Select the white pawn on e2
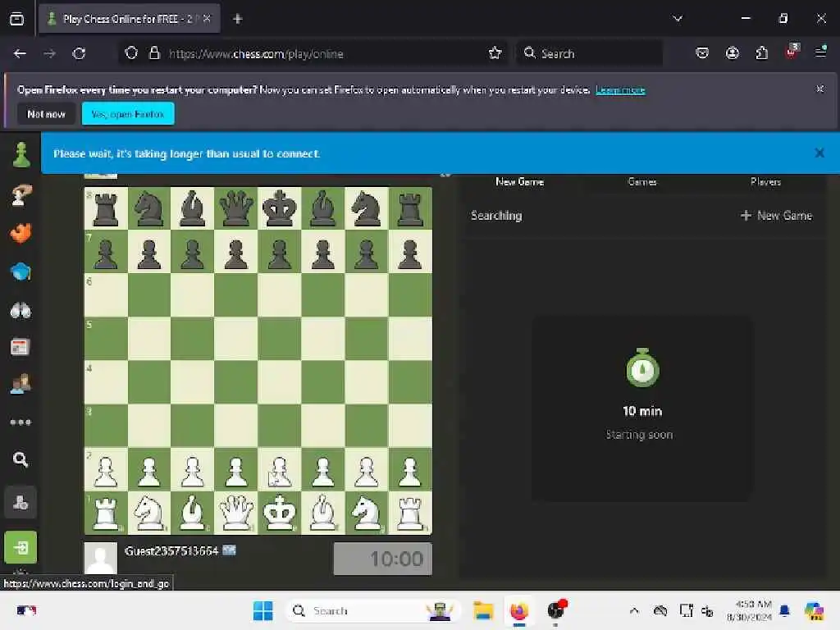This screenshot has width=840, height=630. point(279,470)
